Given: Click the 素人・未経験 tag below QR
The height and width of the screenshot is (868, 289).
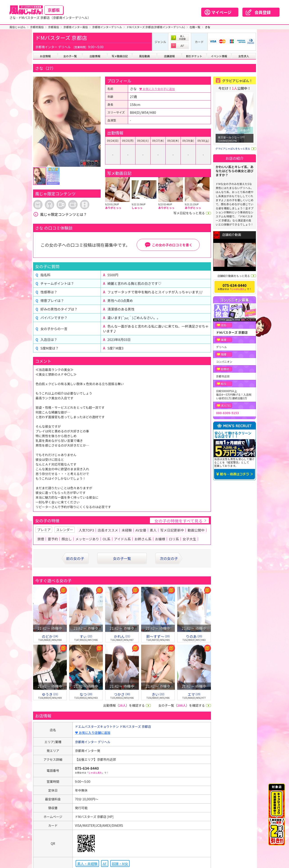Looking at the screenshot, I should (87, 864).
